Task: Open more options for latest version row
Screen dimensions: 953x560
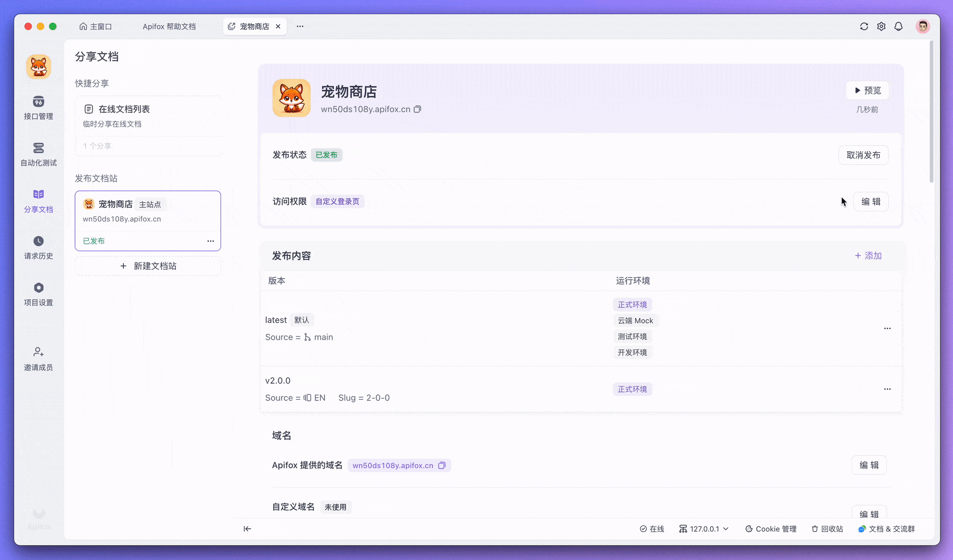Action: click(887, 328)
